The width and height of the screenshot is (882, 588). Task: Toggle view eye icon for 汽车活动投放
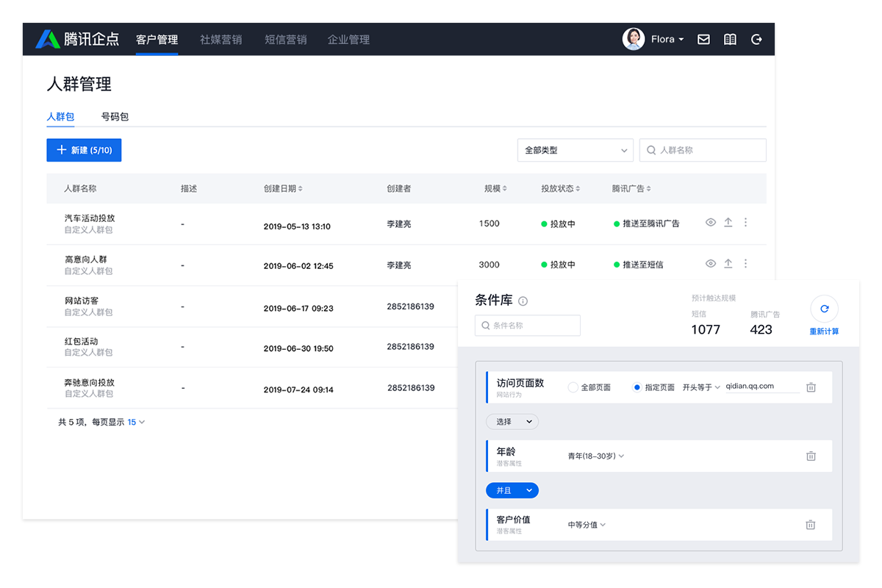(711, 222)
